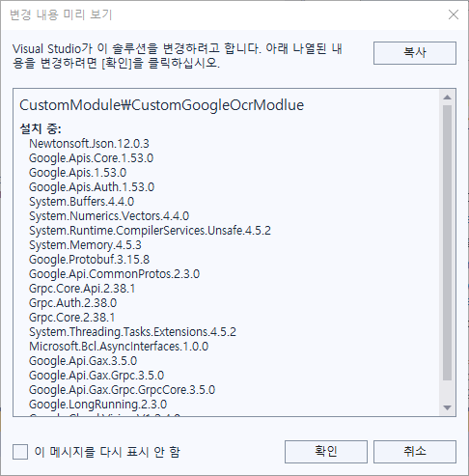Select the Grpc.Core.Api.2.38.1 entry

[x=82, y=289]
